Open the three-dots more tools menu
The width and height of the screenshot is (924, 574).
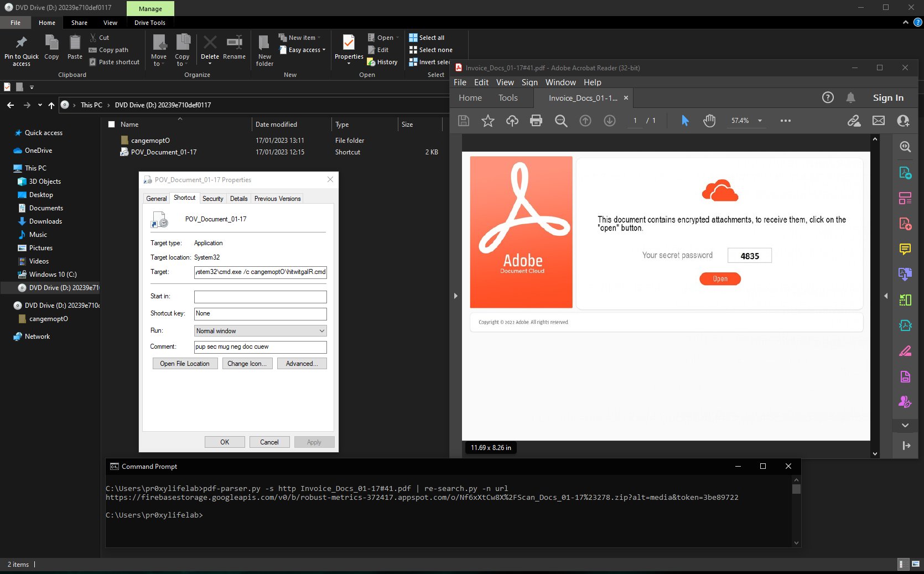point(785,121)
